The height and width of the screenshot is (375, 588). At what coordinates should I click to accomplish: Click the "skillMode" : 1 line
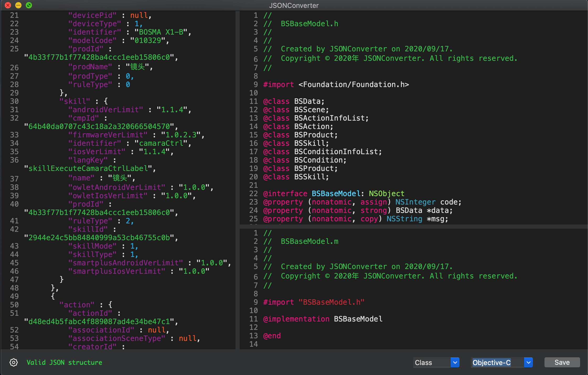coord(103,246)
